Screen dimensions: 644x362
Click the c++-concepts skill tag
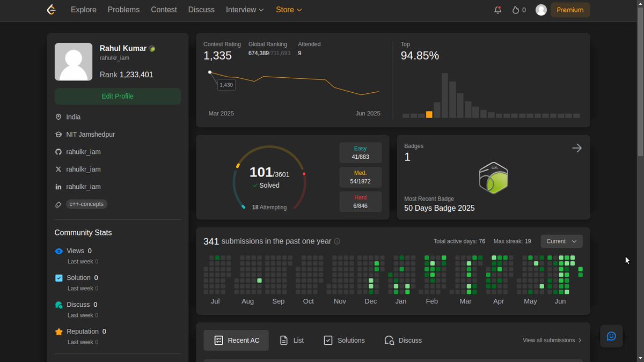click(86, 204)
